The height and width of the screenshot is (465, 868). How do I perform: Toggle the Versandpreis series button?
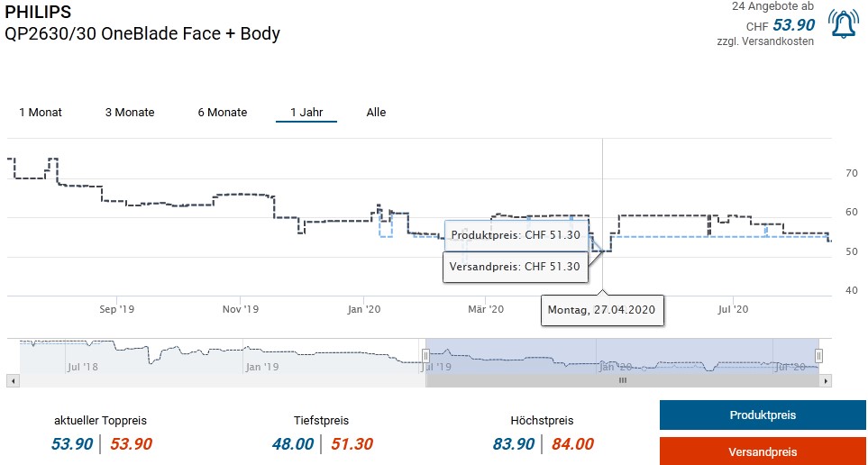[763, 451]
